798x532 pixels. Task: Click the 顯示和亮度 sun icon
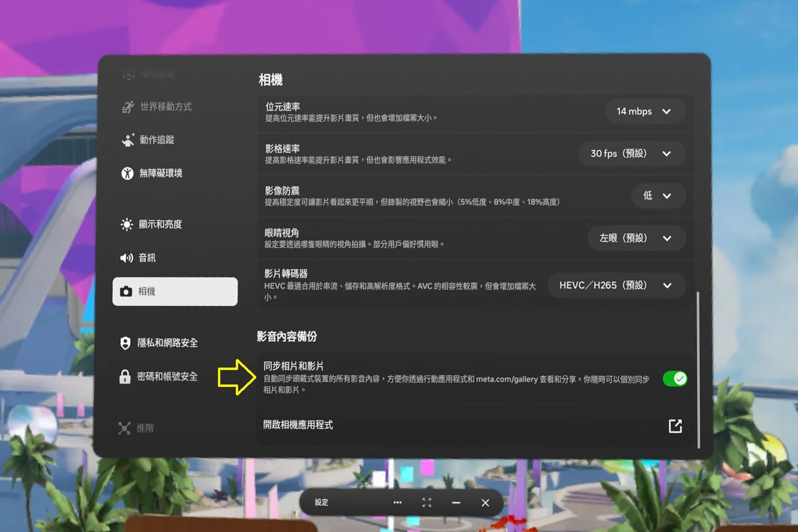(126, 224)
